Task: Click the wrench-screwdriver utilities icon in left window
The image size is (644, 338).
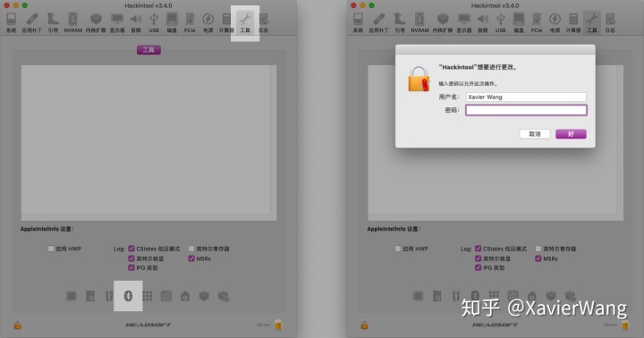Action: [109, 296]
